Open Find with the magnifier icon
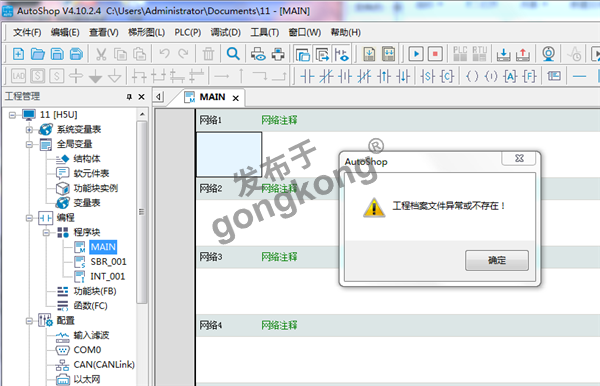Image resolution: width=600 pixels, height=386 pixels. (x=233, y=54)
